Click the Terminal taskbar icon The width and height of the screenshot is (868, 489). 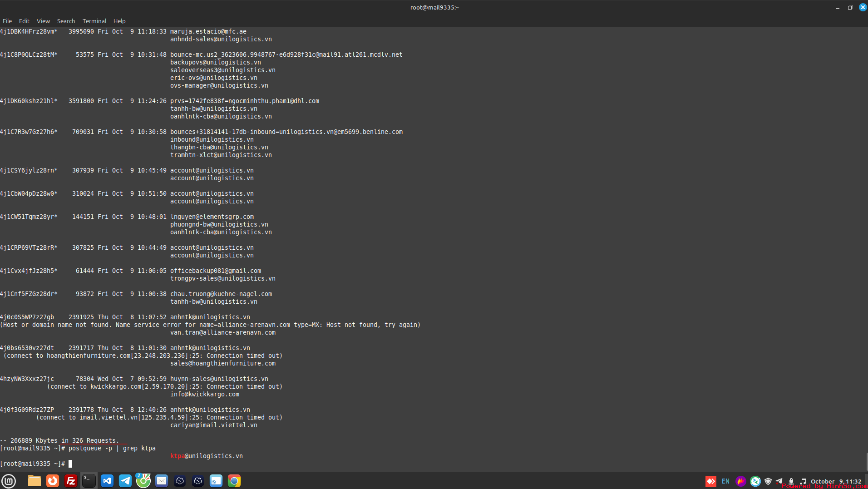point(89,481)
